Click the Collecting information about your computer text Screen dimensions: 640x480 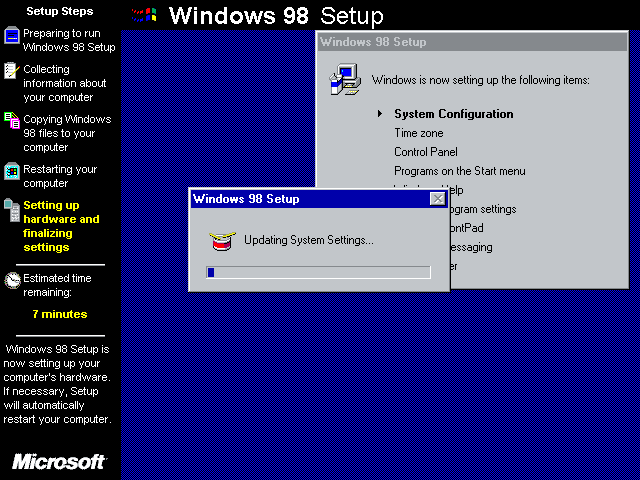pyautogui.click(x=64, y=83)
